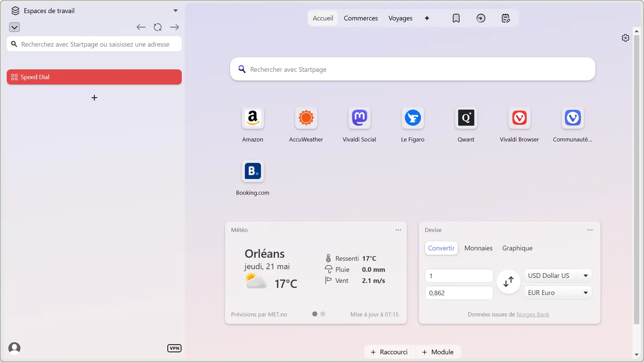Toggle the tab list chevron button
Image resolution: width=644 pixels, height=362 pixels.
click(x=14, y=27)
